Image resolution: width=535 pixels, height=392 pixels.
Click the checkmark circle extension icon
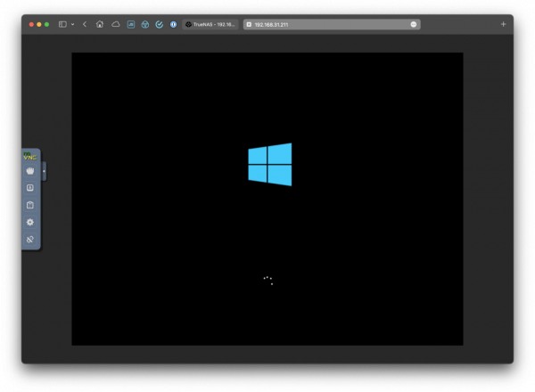(x=159, y=24)
